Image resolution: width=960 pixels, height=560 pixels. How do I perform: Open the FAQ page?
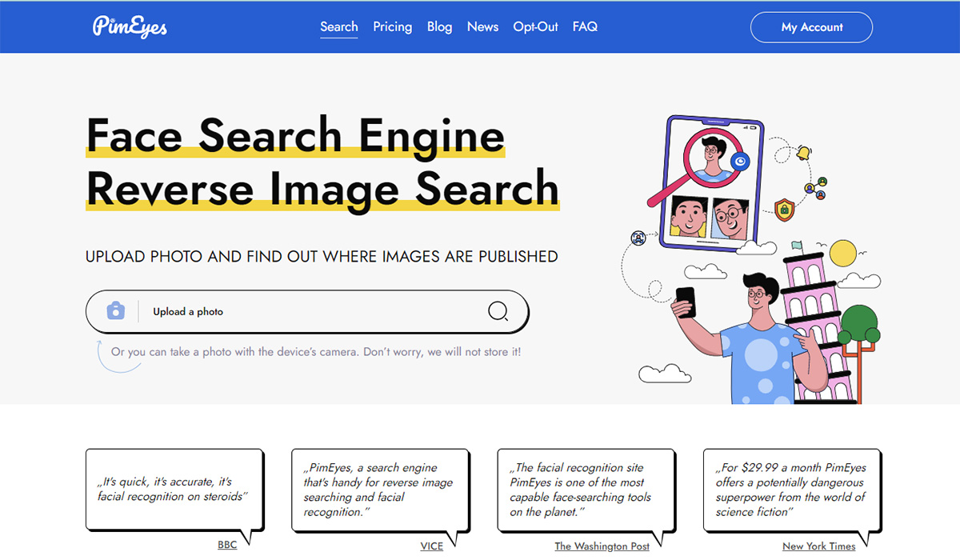pyautogui.click(x=585, y=26)
